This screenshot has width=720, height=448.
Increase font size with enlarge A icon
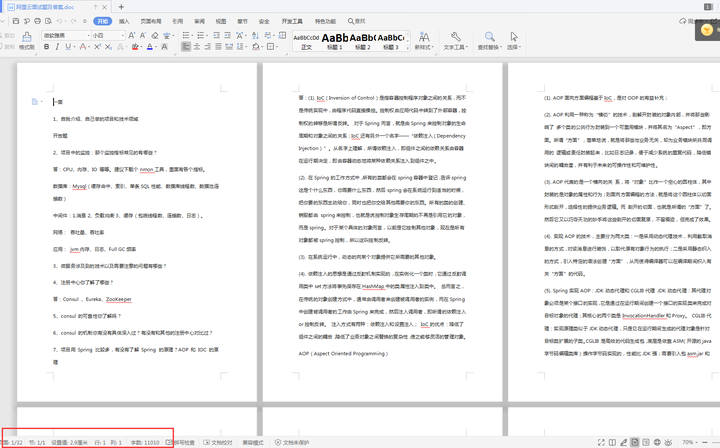[132, 35]
